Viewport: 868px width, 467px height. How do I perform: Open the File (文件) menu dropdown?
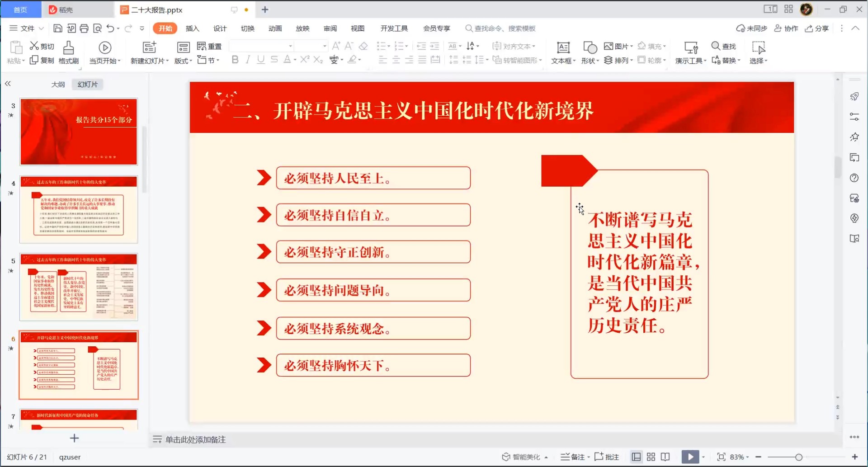click(27, 28)
